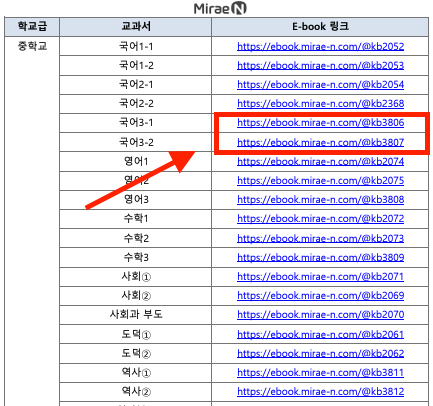This screenshot has height=406, width=433.
Task: Open the 사회② e-book link kb2069
Action: tap(320, 295)
